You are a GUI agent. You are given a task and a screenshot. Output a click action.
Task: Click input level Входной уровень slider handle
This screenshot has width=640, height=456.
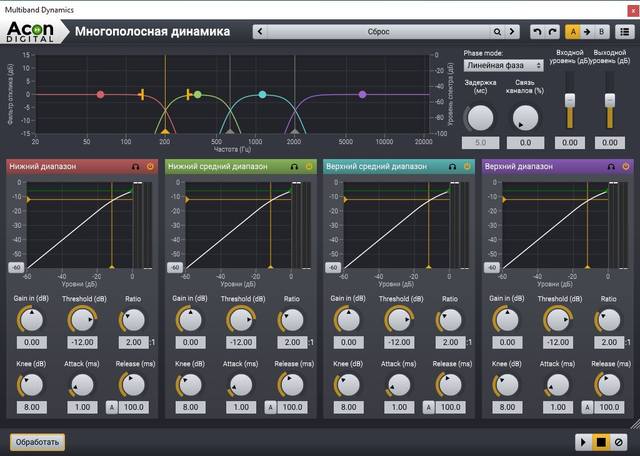570,100
